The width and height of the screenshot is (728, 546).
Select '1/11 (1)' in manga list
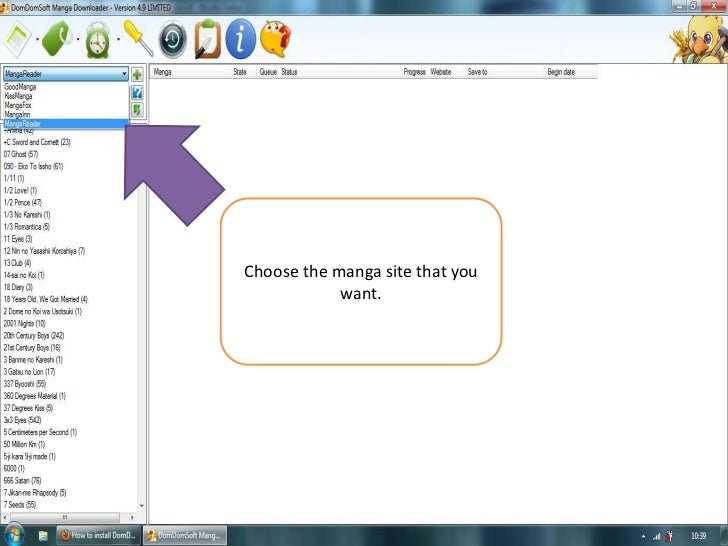13,178
